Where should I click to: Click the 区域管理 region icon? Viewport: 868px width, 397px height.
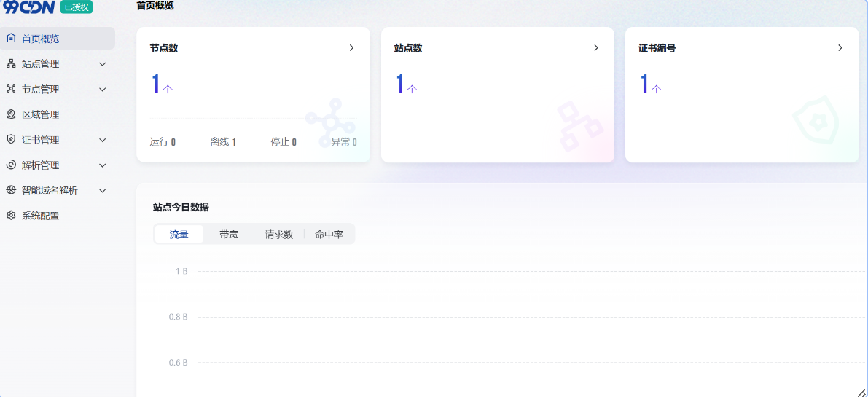[11, 114]
